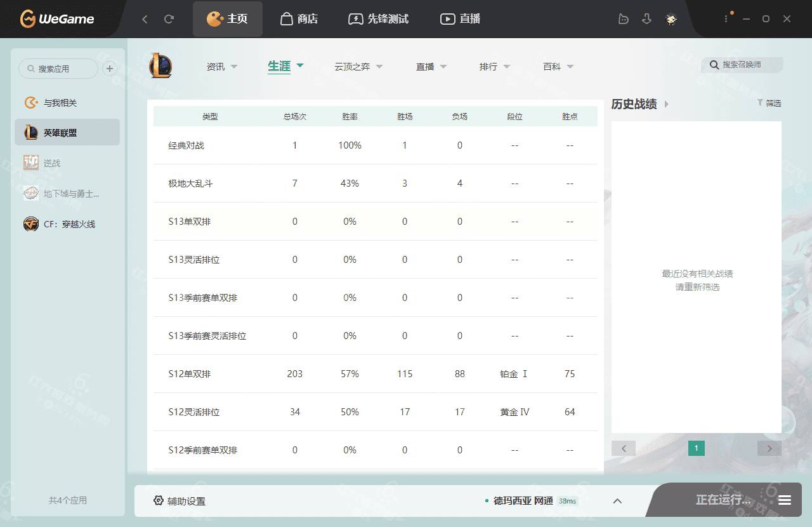The image size is (812, 527).
Task: Select 地下城与勇士 in sidebar
Action: point(67,194)
